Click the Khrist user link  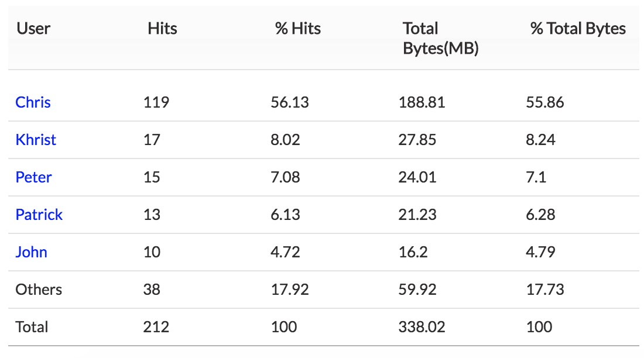(x=36, y=140)
